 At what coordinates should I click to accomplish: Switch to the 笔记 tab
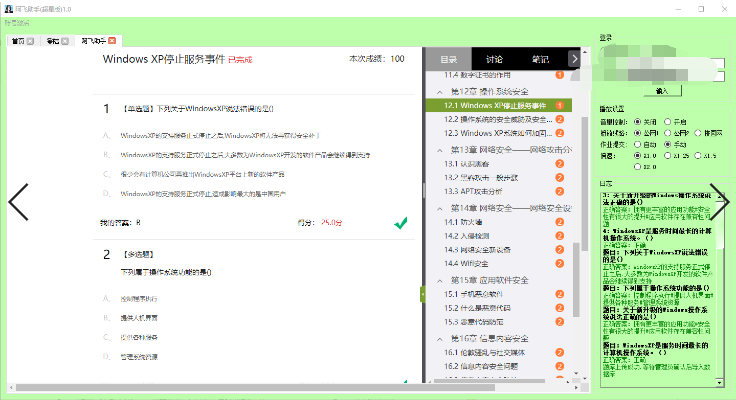coord(540,59)
